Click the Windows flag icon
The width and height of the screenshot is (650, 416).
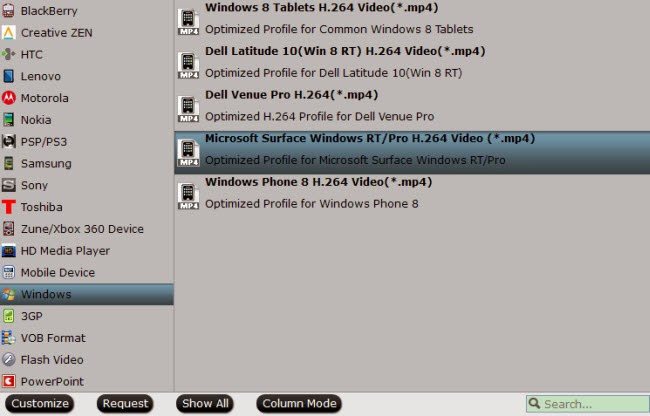coord(8,294)
